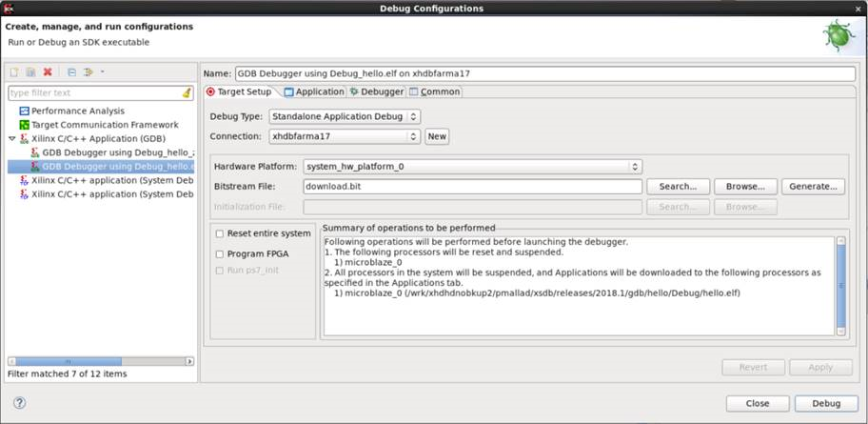868x424 pixels.
Task: Enable Program FPGA checkbox
Action: (220, 254)
